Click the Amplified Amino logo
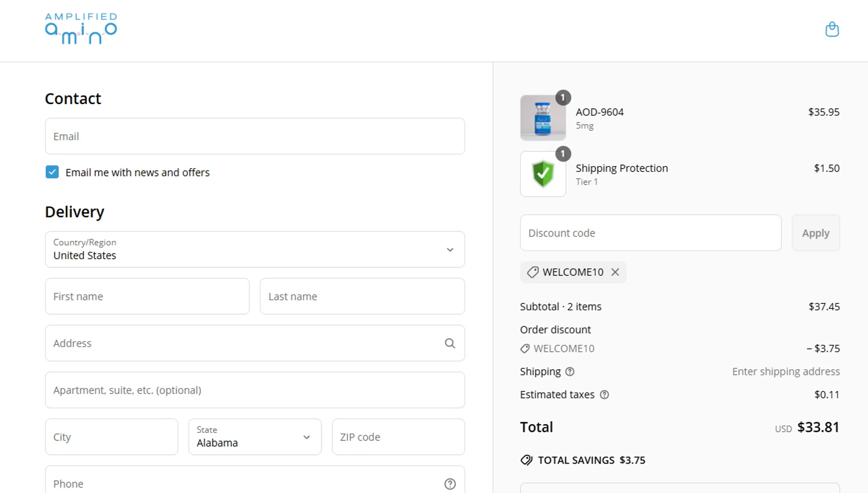 coord(81,29)
